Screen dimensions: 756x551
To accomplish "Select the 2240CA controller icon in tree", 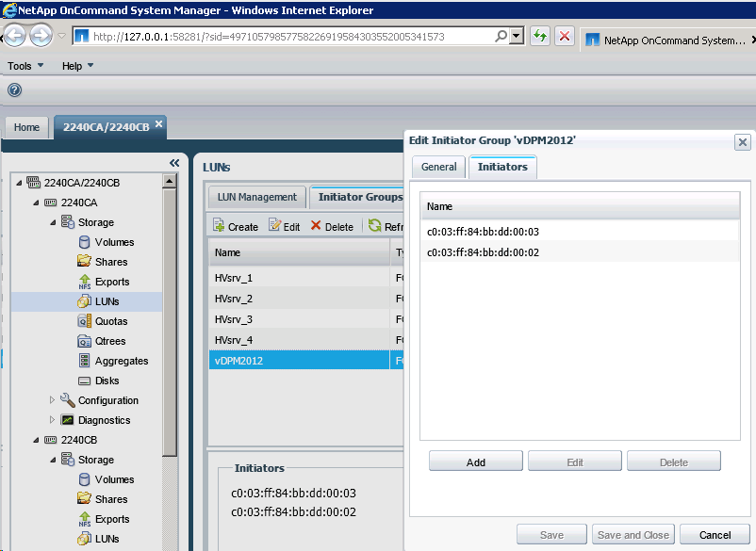I will click(x=50, y=203).
